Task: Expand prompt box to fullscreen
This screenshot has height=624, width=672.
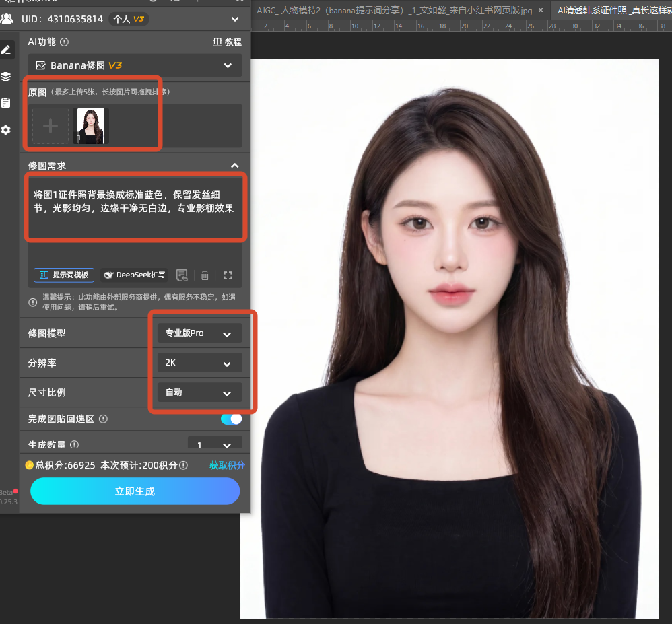Action: click(228, 275)
